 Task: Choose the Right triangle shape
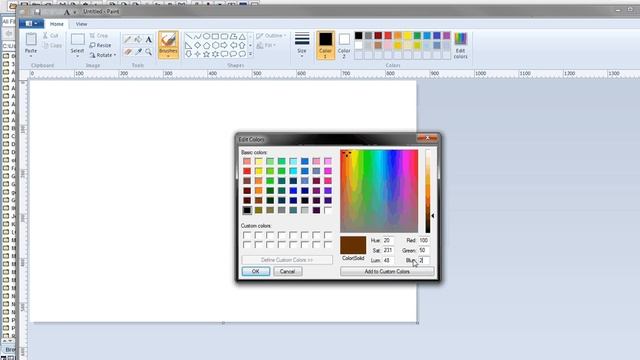[x=189, y=45]
